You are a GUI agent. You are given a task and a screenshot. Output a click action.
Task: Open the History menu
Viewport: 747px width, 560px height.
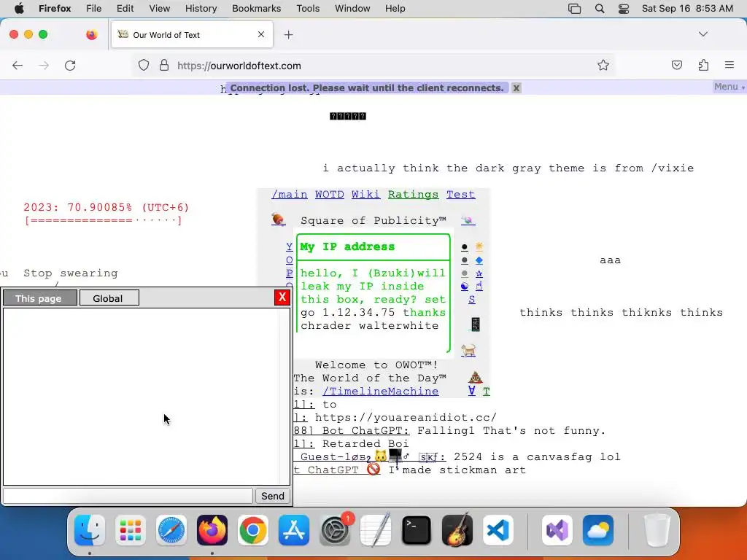[x=201, y=9]
